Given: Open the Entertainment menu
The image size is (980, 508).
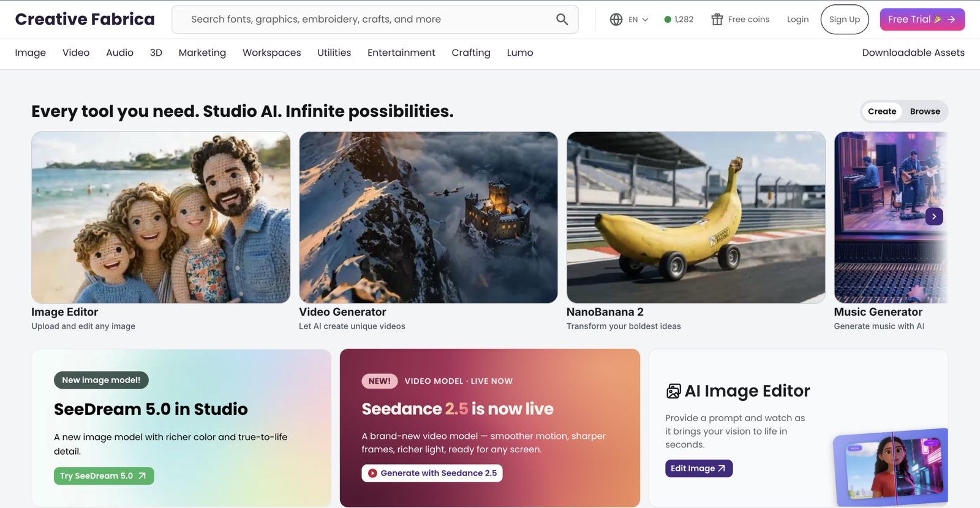Looking at the screenshot, I should 401,53.
